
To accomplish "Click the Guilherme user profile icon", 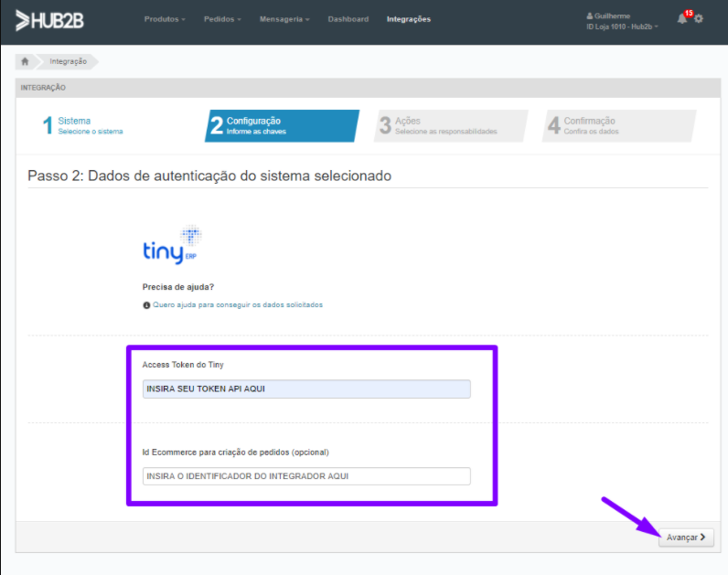I will pos(590,16).
